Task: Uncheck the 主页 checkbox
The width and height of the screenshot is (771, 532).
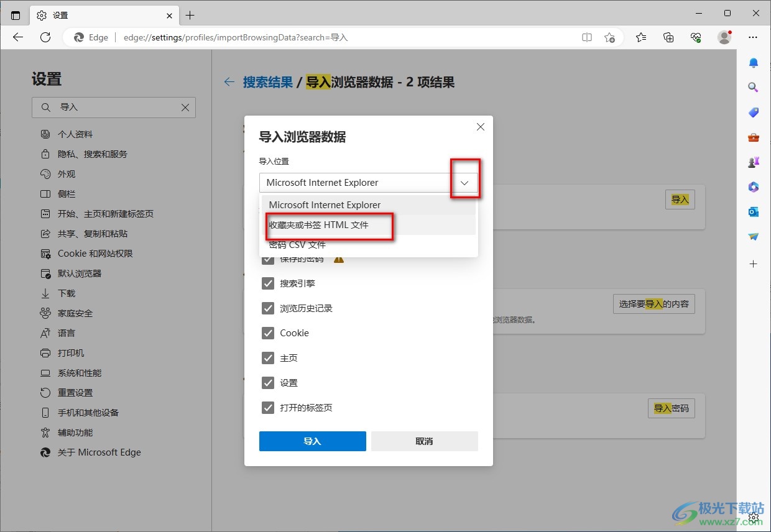Action: (268, 358)
